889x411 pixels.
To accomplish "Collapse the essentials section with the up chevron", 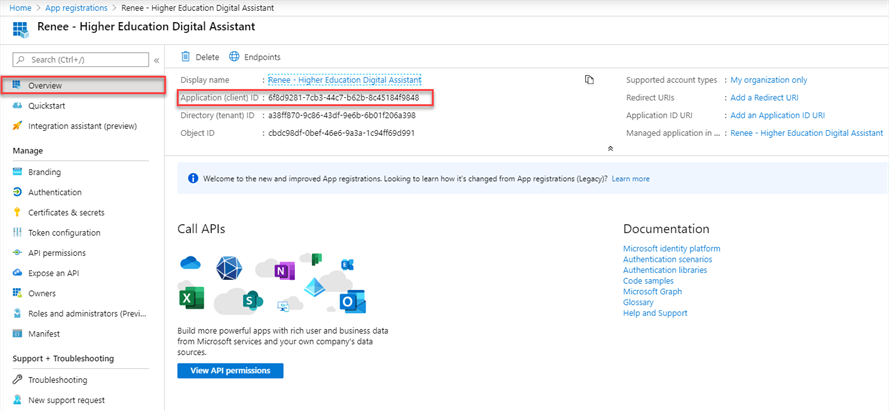I will click(x=610, y=148).
